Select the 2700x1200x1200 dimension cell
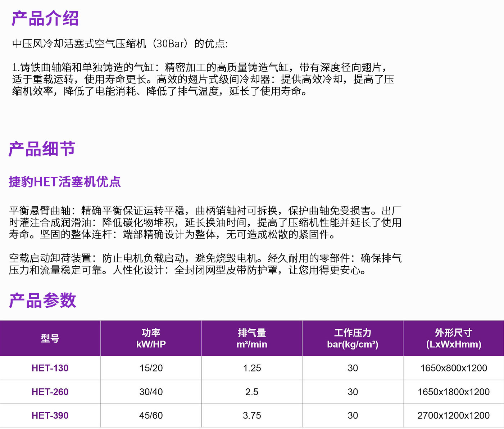This screenshot has height=429, width=504. point(453,416)
